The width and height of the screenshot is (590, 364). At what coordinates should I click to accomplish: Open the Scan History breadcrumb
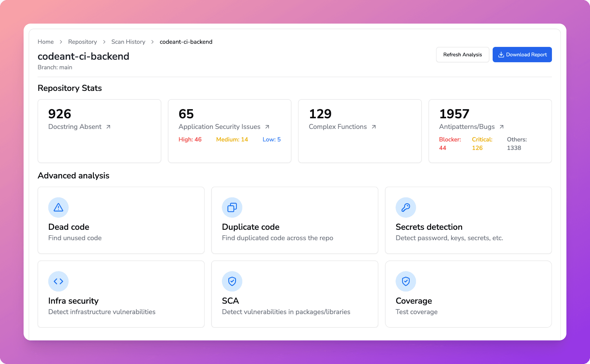click(x=128, y=42)
